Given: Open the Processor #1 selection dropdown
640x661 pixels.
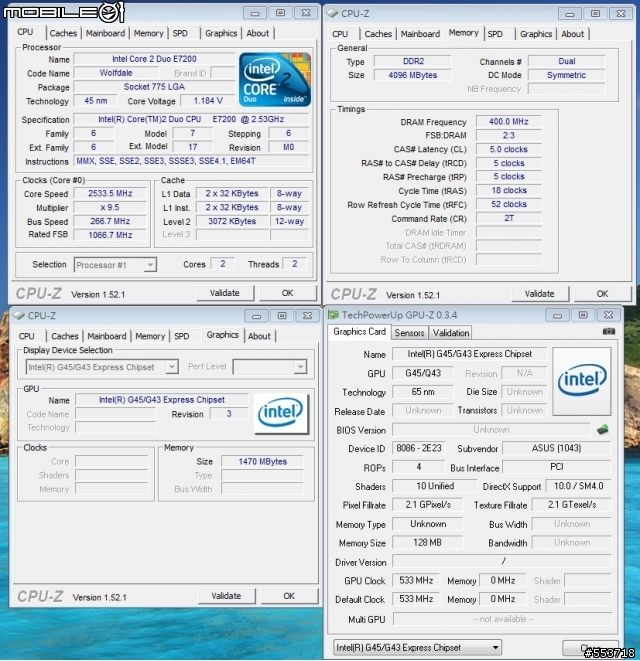Looking at the screenshot, I should tap(150, 265).
